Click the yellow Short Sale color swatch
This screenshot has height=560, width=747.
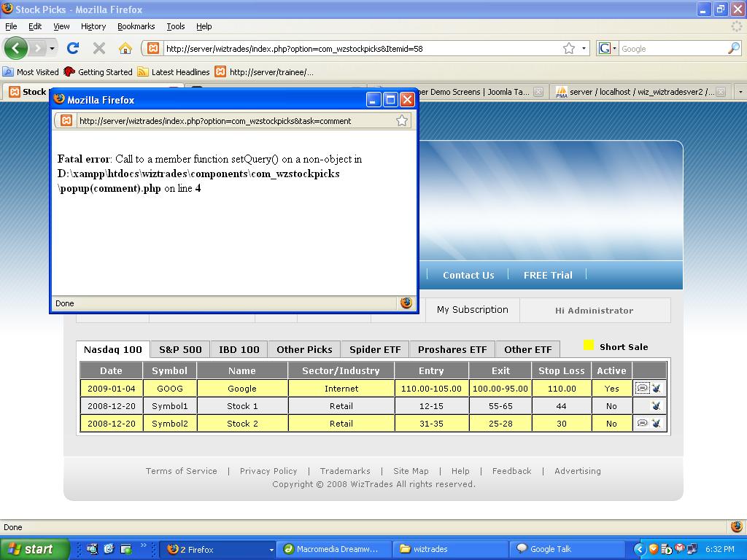tap(589, 346)
